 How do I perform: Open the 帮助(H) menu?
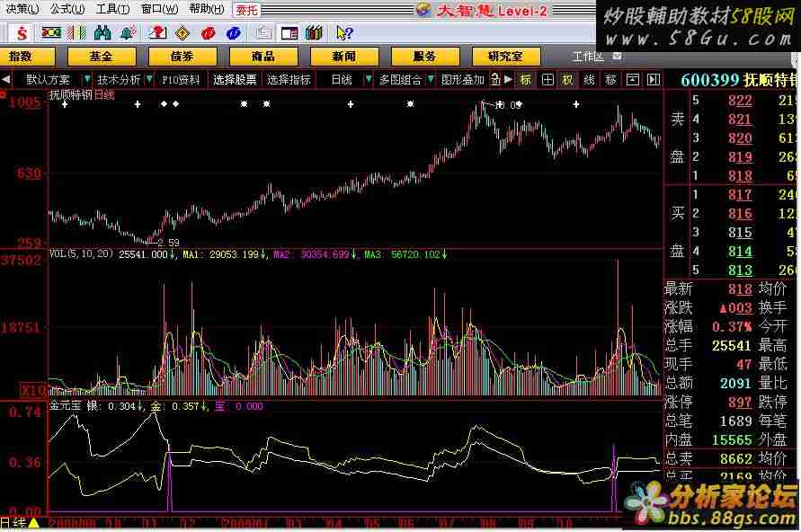coord(207,9)
